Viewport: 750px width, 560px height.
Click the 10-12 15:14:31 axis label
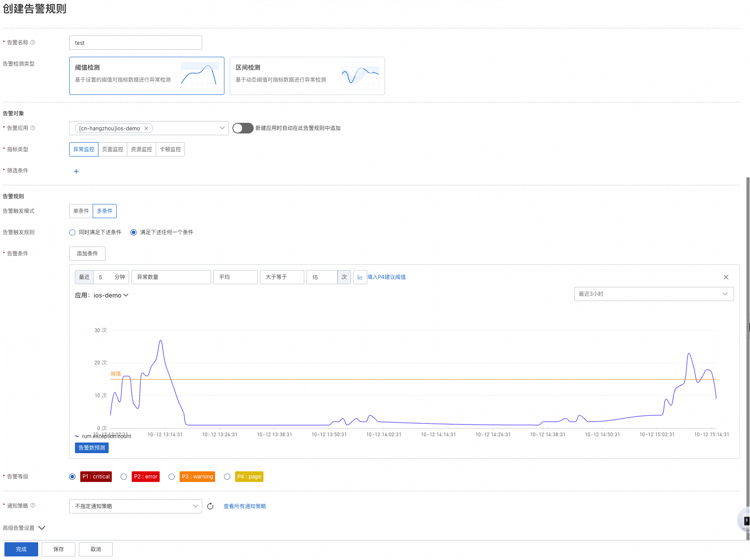712,435
